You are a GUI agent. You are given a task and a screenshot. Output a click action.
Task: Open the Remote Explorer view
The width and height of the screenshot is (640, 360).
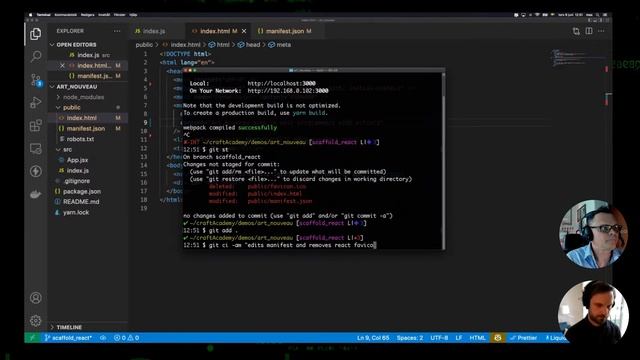[36, 149]
